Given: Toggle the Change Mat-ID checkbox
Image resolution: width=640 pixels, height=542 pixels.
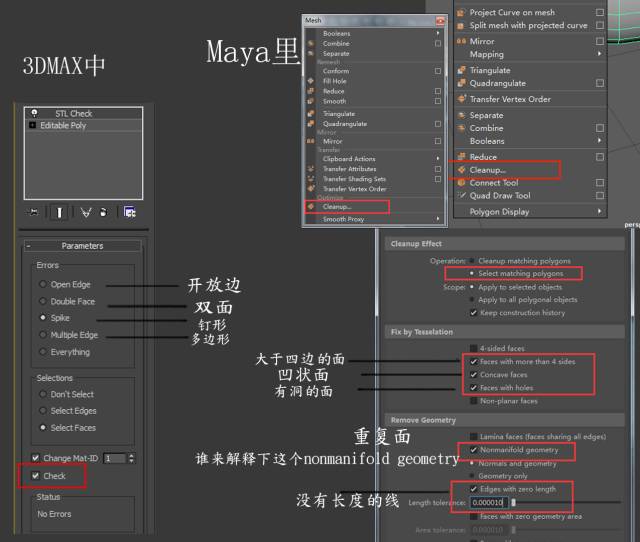Looking at the screenshot, I should point(36,458).
